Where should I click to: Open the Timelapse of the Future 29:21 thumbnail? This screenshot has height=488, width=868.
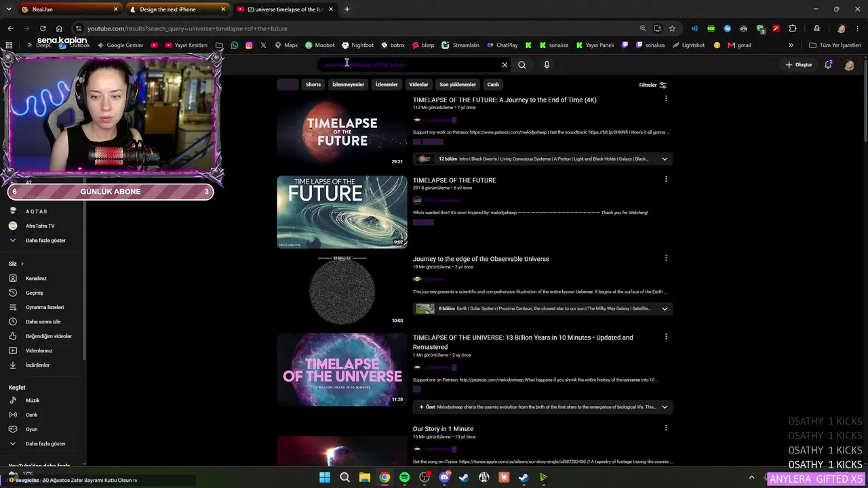point(342,131)
